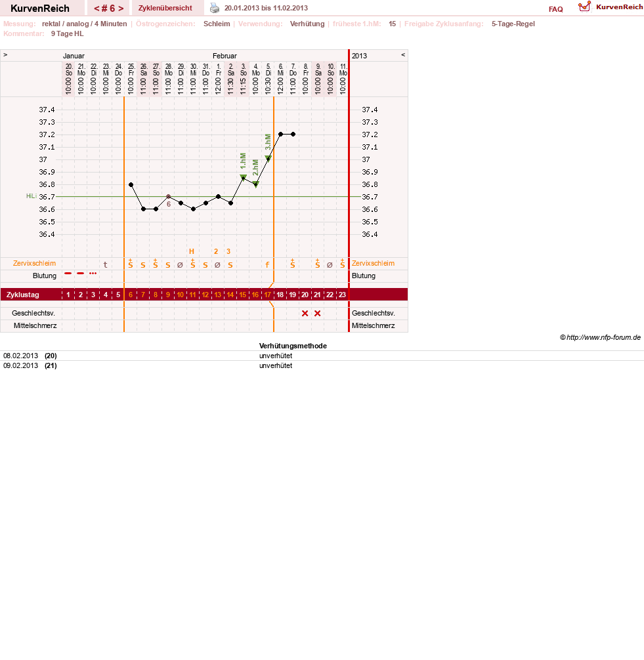Click the '5-Tage-Regel' value
This screenshot has width=644, height=660.
513,24
